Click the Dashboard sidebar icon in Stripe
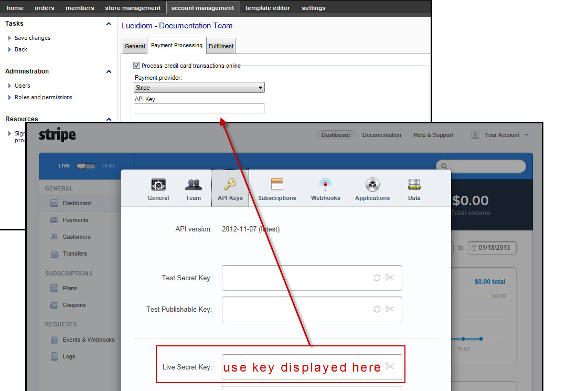 pyautogui.click(x=55, y=203)
